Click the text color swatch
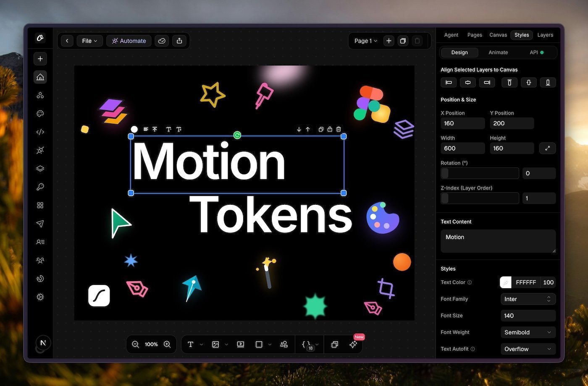 click(x=506, y=282)
